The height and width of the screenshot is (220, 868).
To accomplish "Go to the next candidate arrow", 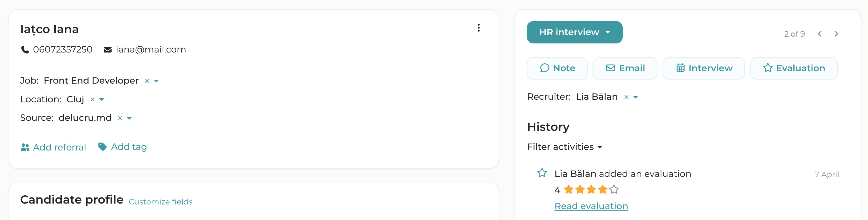I will click(x=836, y=34).
